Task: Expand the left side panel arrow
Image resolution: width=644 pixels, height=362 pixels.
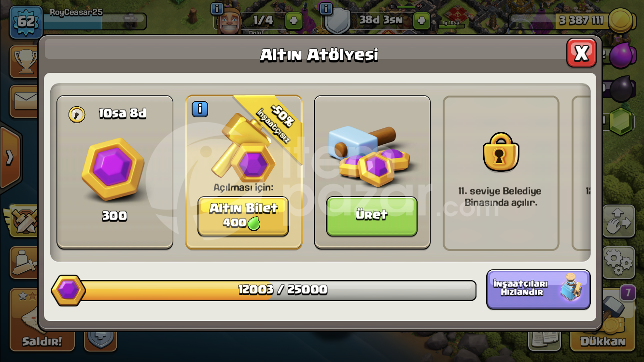Action: (x=10, y=158)
